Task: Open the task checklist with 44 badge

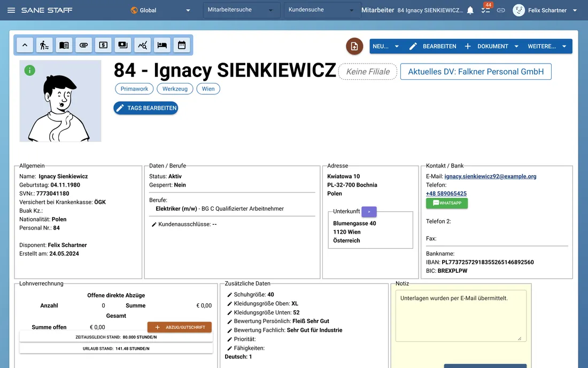Action: click(485, 10)
